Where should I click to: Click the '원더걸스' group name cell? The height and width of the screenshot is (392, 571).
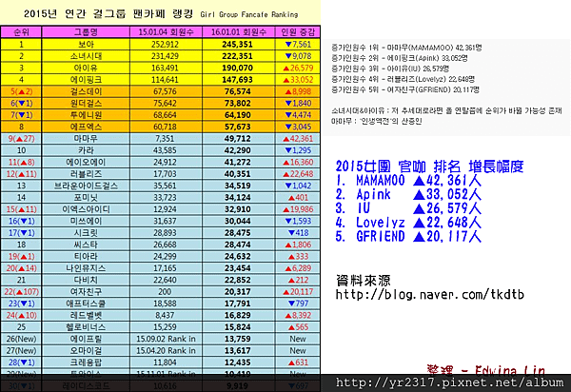(86, 104)
